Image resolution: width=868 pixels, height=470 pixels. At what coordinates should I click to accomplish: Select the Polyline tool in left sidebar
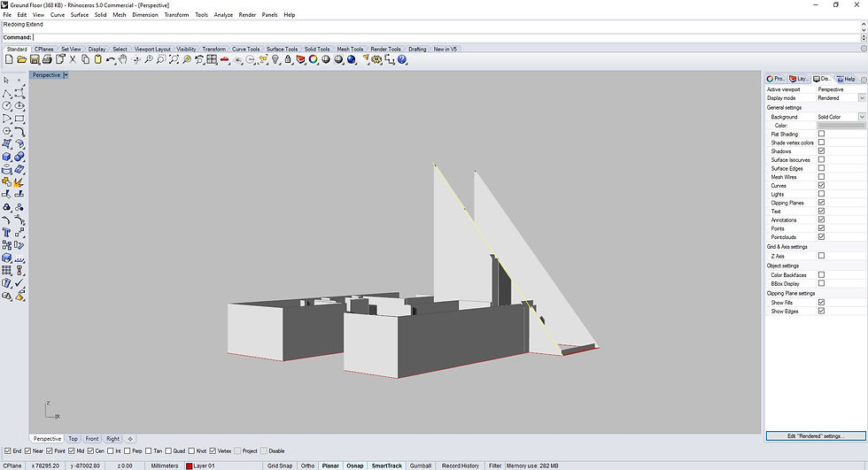(x=7, y=93)
